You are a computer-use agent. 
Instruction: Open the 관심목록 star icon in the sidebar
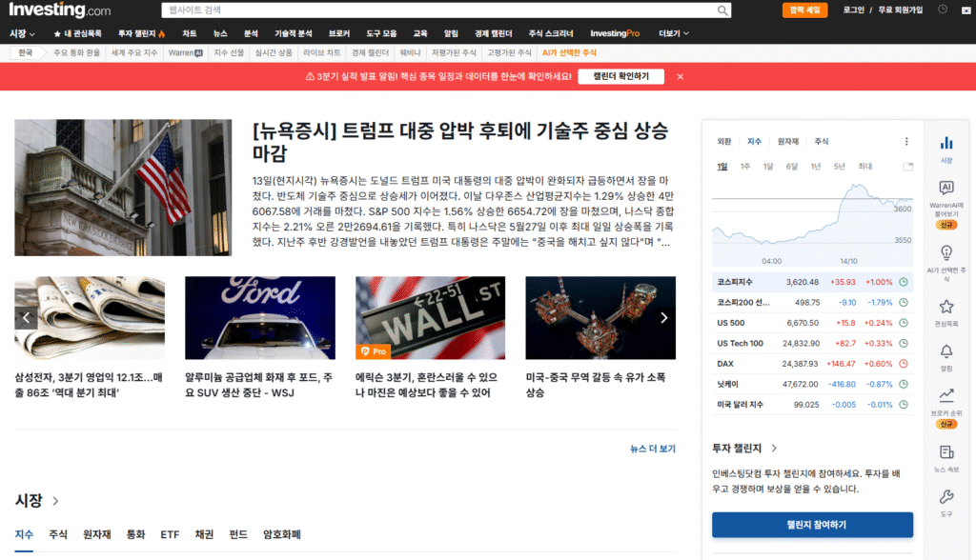click(945, 304)
